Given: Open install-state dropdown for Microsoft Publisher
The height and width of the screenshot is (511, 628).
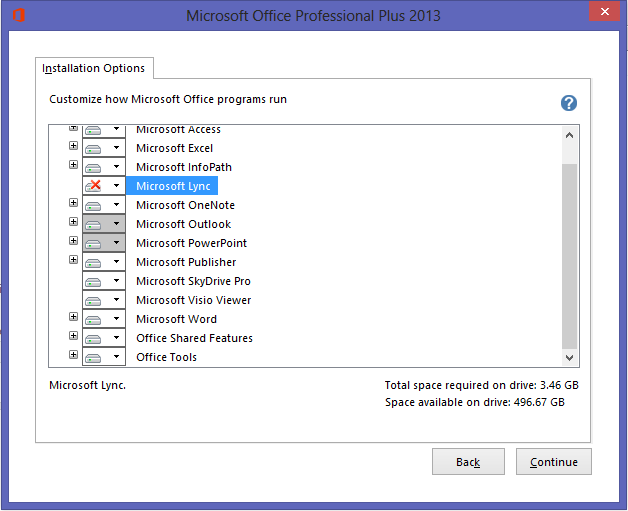Looking at the screenshot, I should (x=104, y=262).
